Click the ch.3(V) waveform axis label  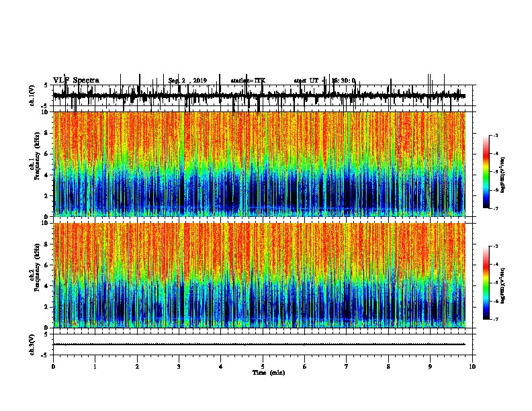click(32, 345)
